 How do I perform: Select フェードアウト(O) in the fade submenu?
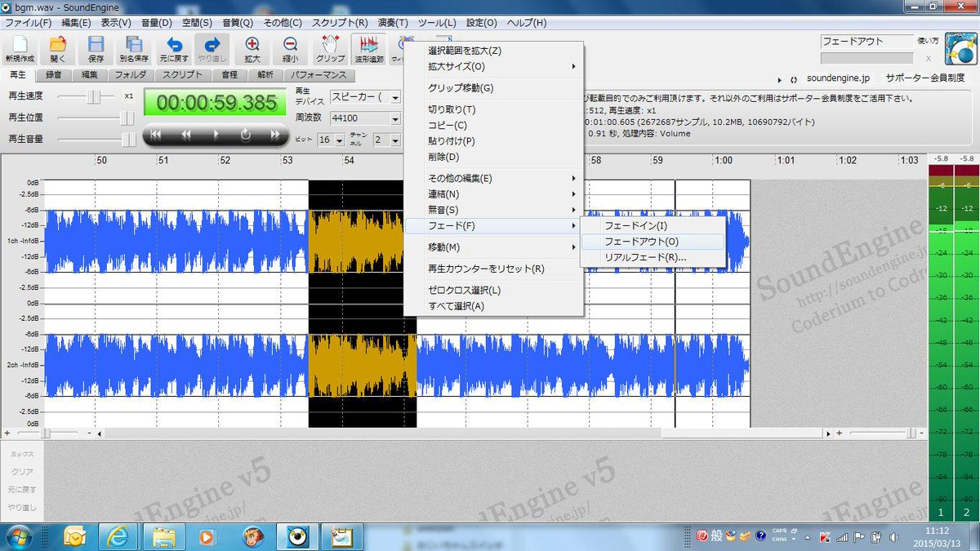653,242
